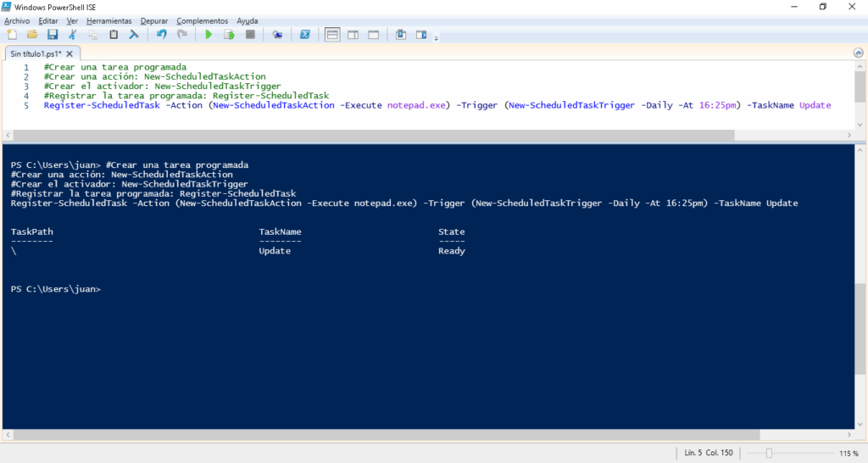Run selection icon in the toolbar
The height and width of the screenshot is (463, 868).
(x=229, y=35)
